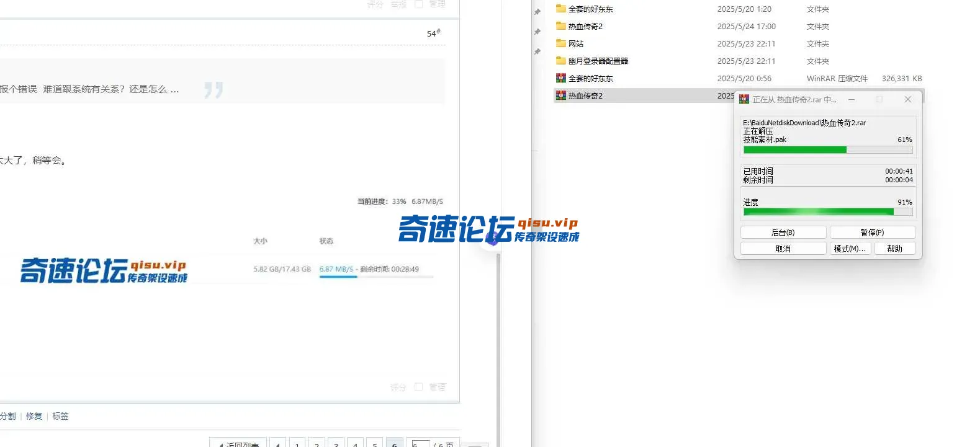Click the WinRAR 压缩文件 type cell
This screenshot has width=980, height=447.
837,78
